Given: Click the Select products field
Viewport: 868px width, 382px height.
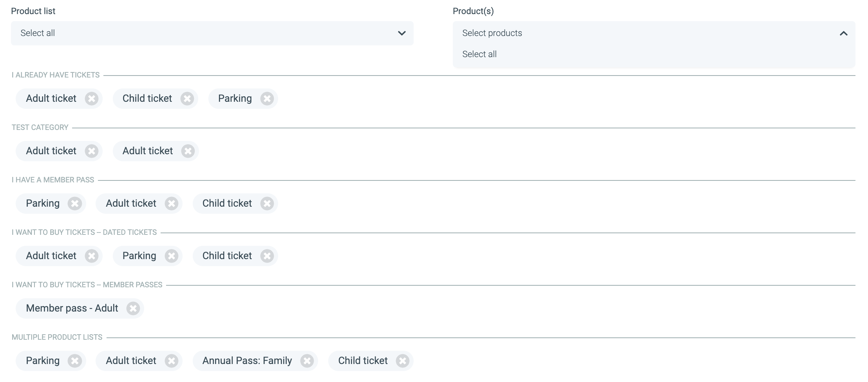Looking at the screenshot, I should tap(627, 33).
